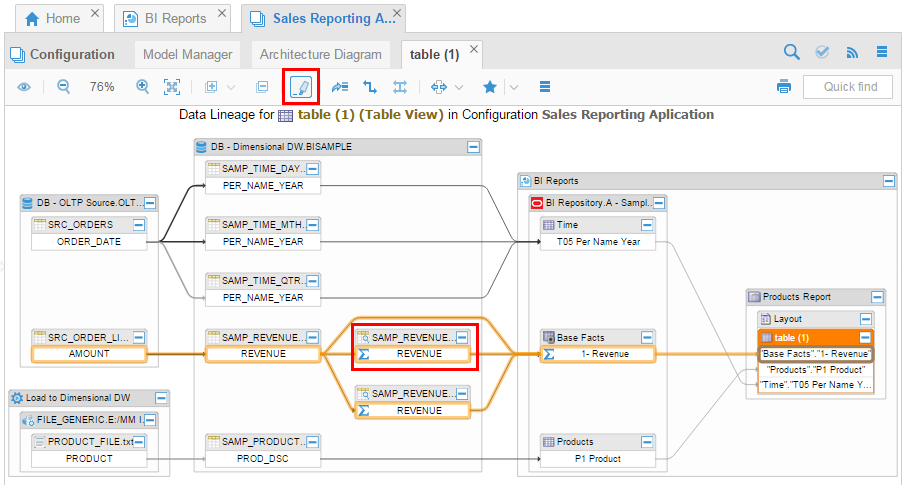904x485 pixels.
Task: Click the validate checkmark icon
Action: coord(822,52)
